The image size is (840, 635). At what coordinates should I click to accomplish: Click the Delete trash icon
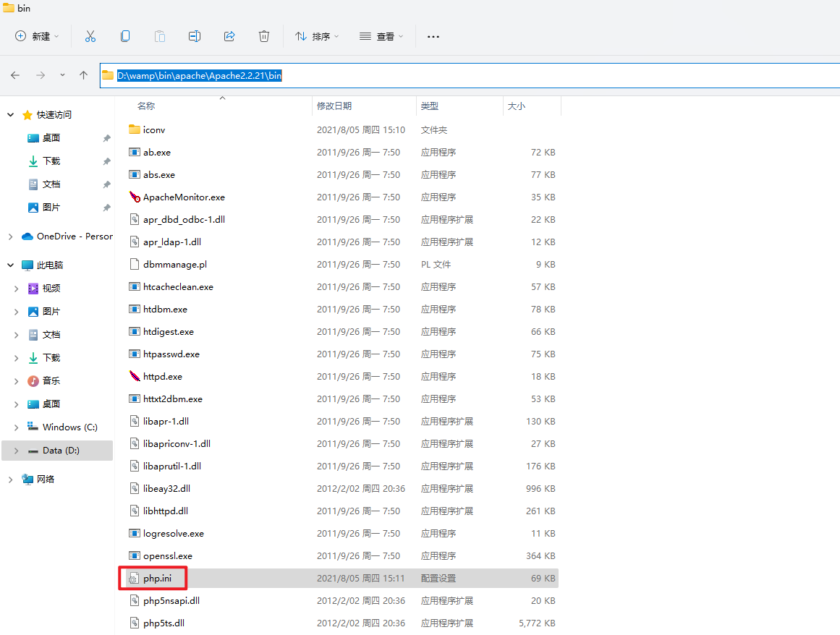tap(264, 36)
